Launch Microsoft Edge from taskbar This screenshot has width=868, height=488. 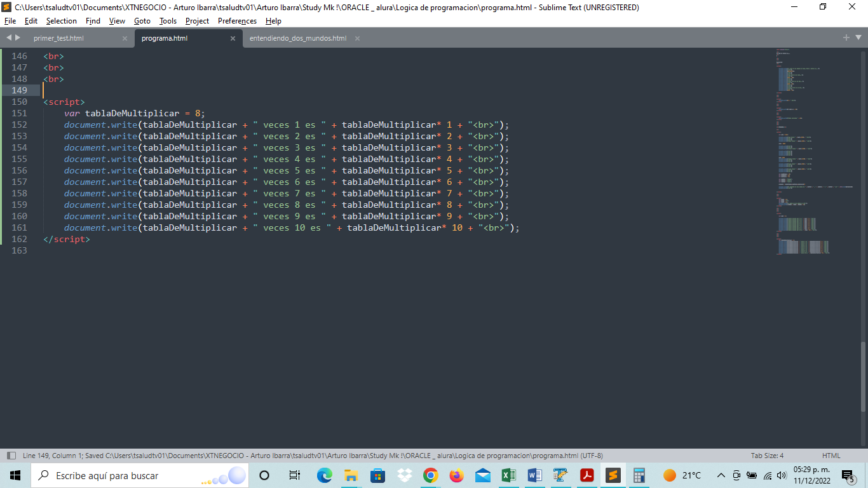325,475
